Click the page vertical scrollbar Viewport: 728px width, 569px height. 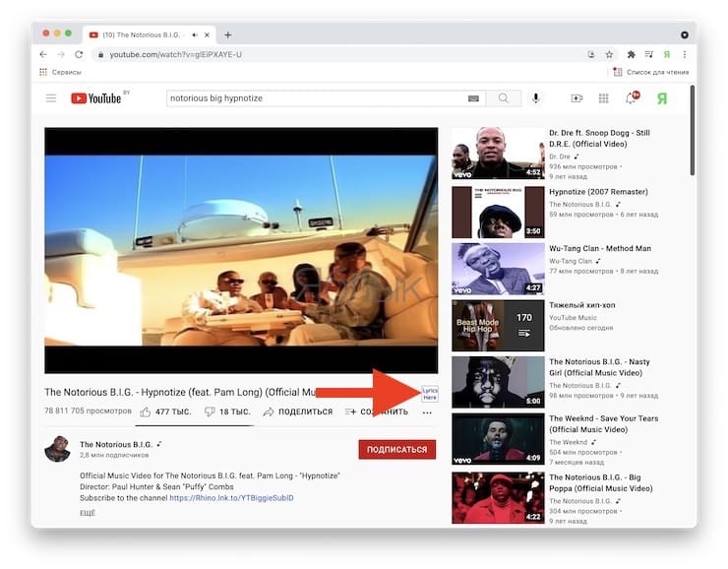click(x=693, y=130)
